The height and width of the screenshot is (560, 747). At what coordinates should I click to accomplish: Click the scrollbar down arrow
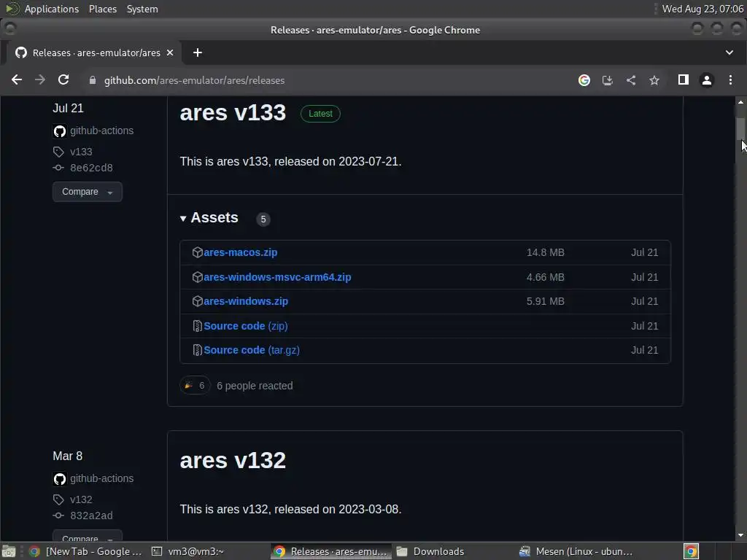tap(740, 535)
